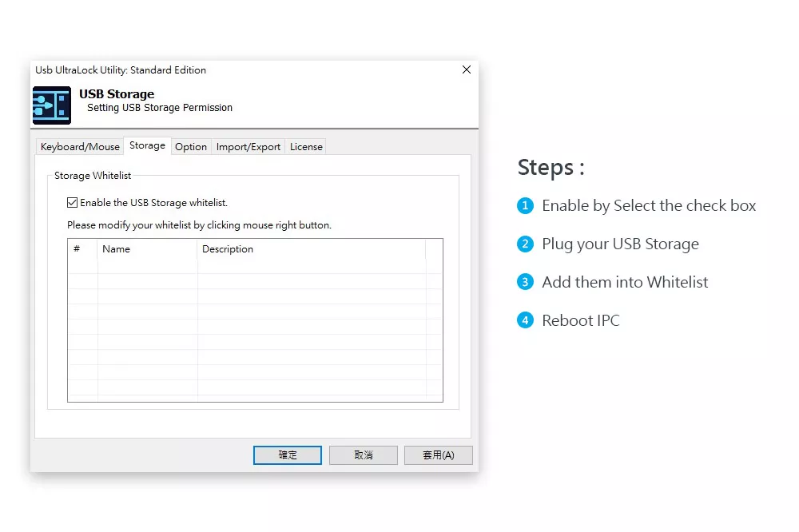Image resolution: width=799 pixels, height=532 pixels.
Task: Click inside the empty whitelist table area
Action: [255, 335]
